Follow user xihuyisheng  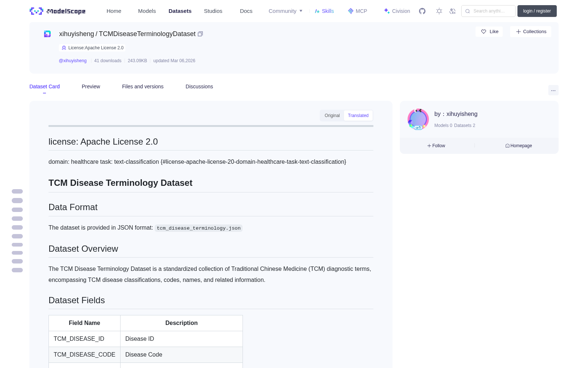(436, 146)
